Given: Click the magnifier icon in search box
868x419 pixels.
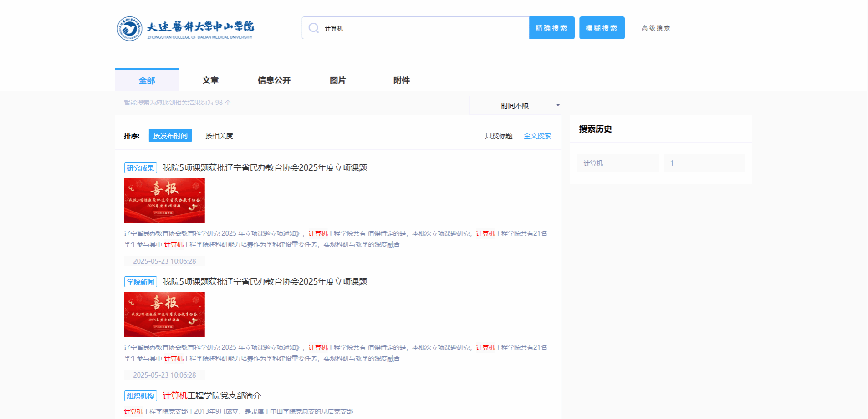Looking at the screenshot, I should tap(313, 28).
